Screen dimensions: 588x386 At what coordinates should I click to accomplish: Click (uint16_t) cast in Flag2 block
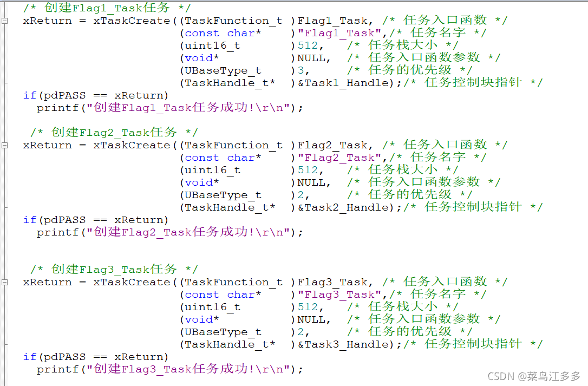[237, 171]
